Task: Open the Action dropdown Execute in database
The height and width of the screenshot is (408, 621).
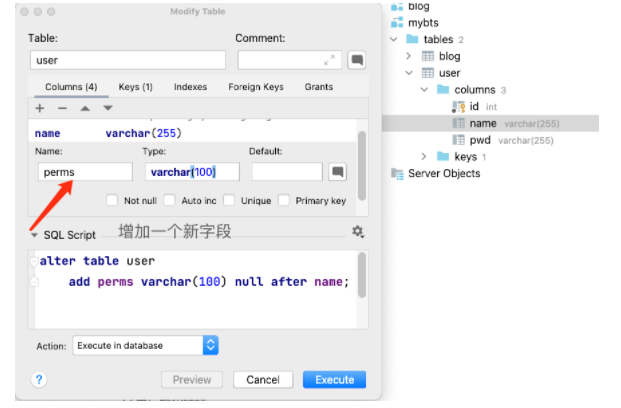Action: pos(145,345)
